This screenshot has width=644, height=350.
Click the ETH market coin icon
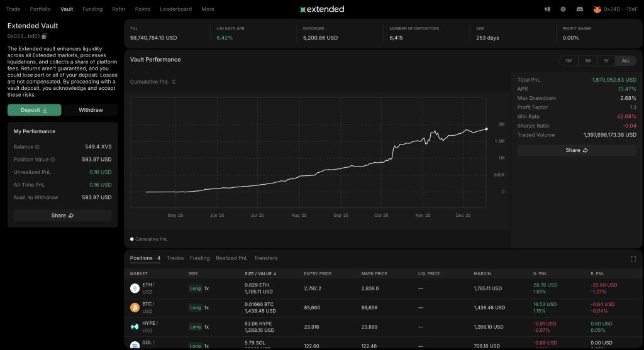(x=135, y=288)
